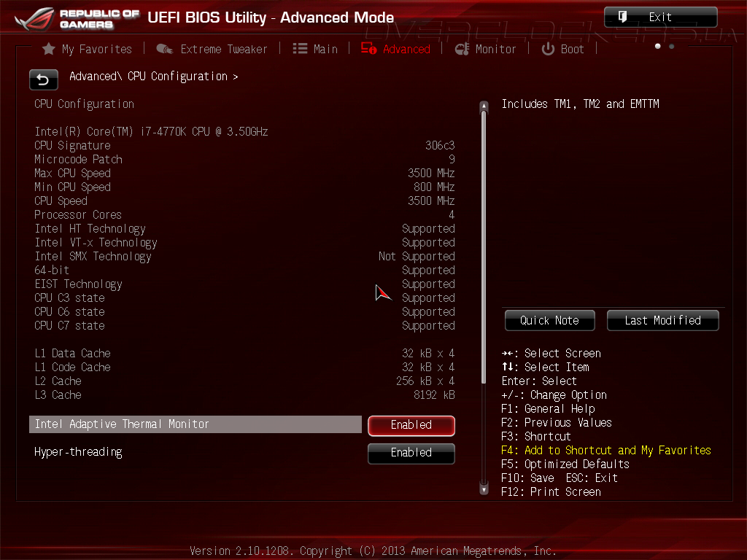This screenshot has height=560, width=747.
Task: Click the F2 Previous Values hint
Action: 557,422
